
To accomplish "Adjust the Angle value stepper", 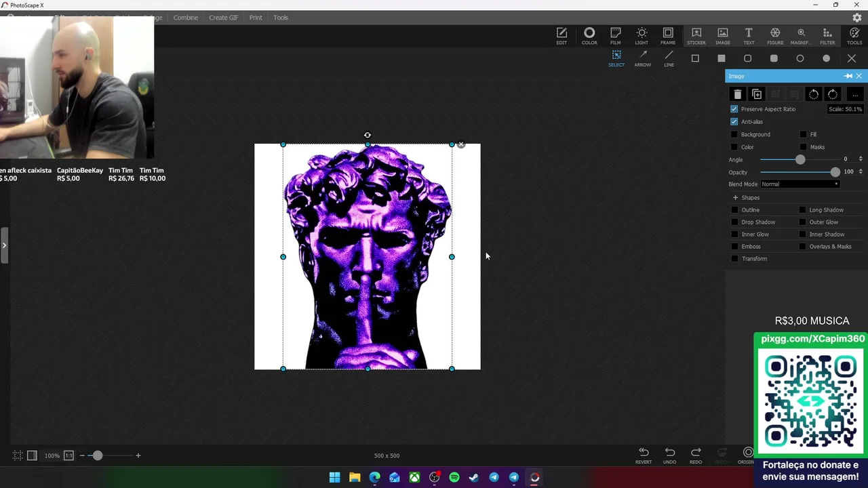I will (x=861, y=159).
